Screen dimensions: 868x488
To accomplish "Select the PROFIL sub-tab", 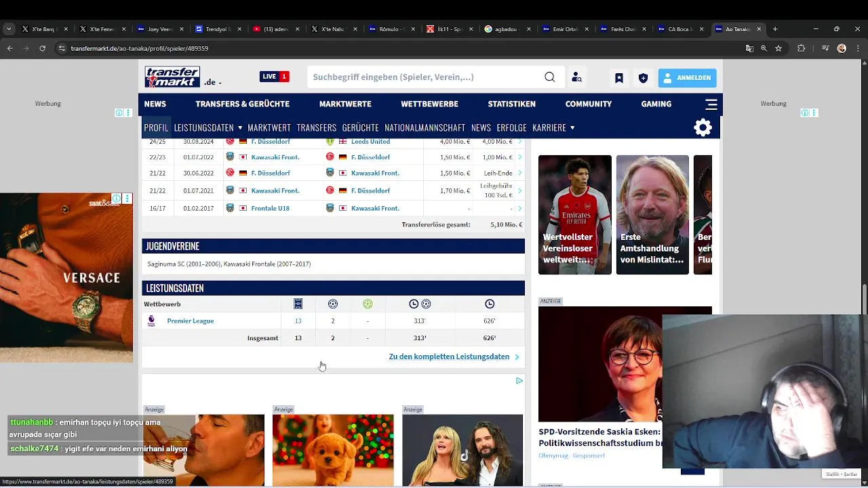I will pos(156,127).
